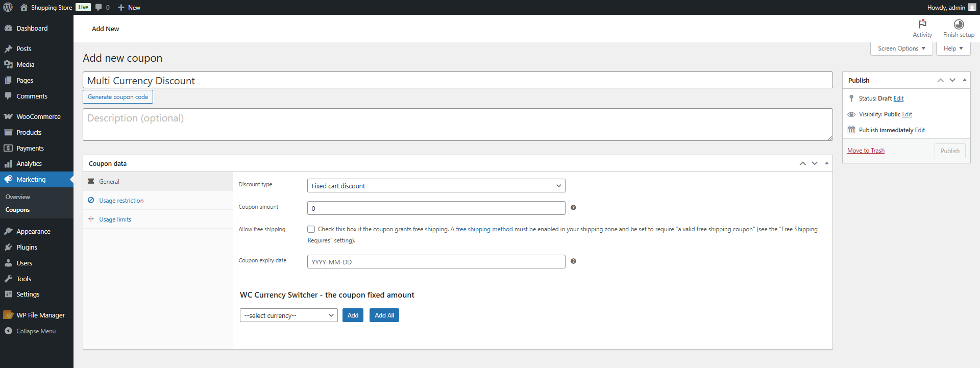Click the New plus icon in admin bar

tap(121, 7)
